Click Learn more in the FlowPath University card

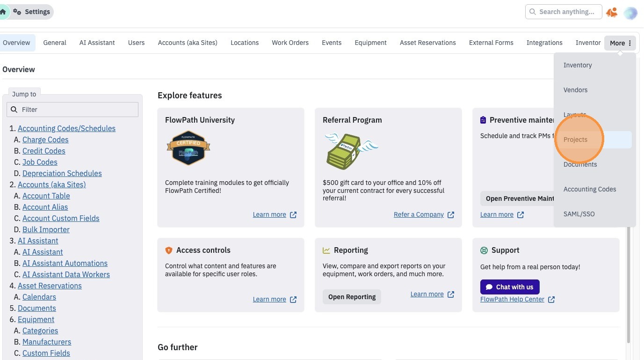click(x=269, y=214)
